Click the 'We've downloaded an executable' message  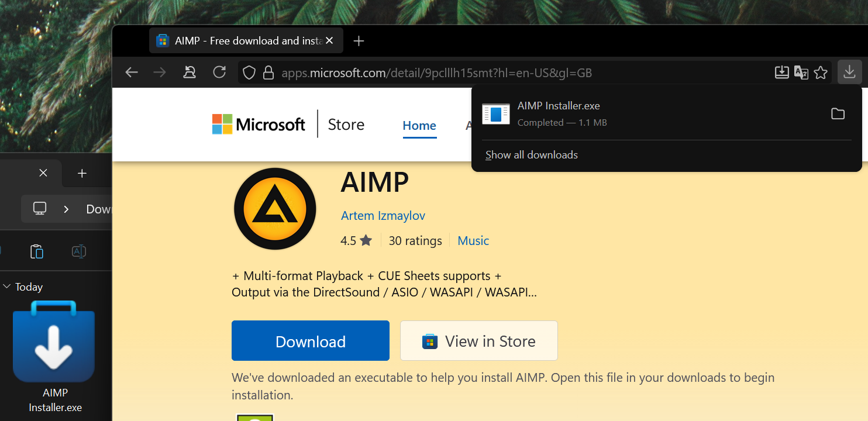503,387
